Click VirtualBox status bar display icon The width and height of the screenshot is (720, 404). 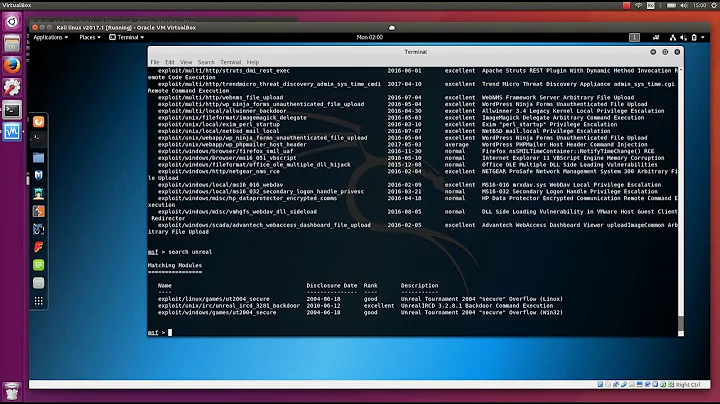[640, 384]
